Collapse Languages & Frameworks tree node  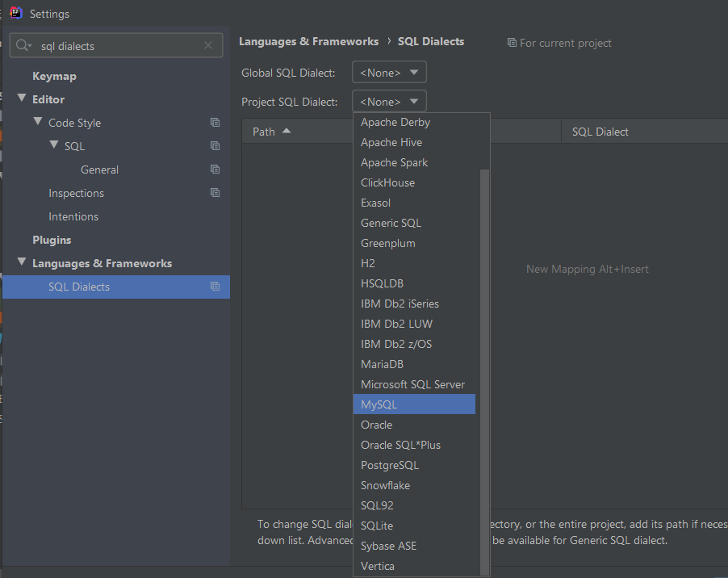22,262
